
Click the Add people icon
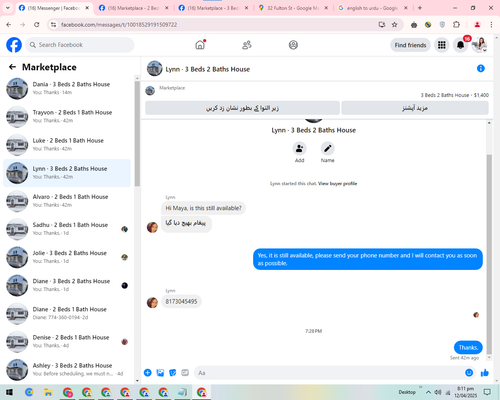299,148
